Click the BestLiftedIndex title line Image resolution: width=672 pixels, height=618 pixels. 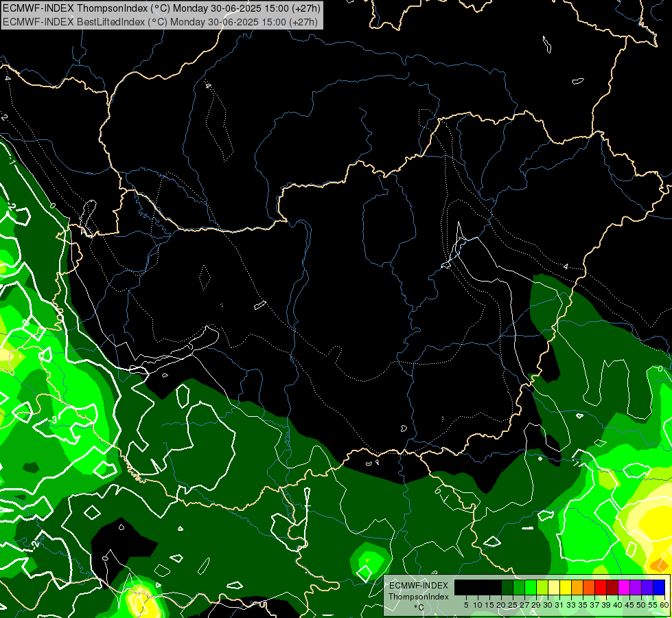coord(160,21)
